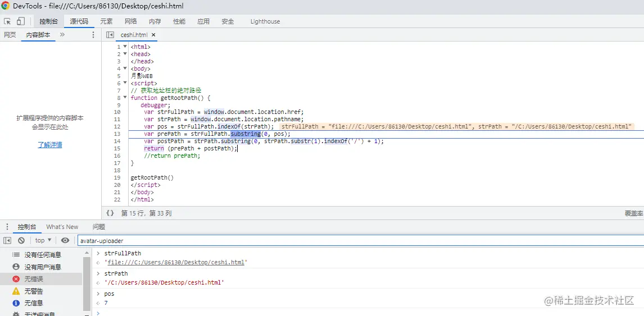Screen dimensions: 644x316
Task: Switch to the 安全 tab
Action: [228, 21]
